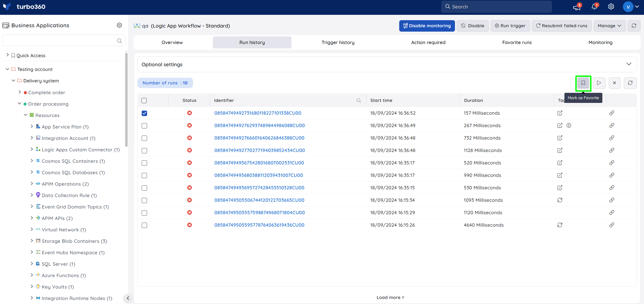Open the feedback messages icon in header
The image size is (644, 304).
(577, 7)
